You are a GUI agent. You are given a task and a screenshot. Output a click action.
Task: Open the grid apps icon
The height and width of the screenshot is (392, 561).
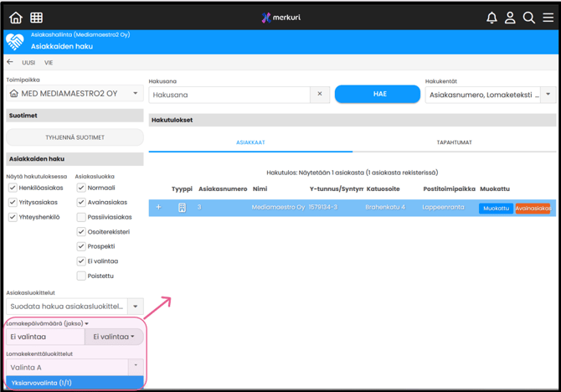click(x=37, y=17)
